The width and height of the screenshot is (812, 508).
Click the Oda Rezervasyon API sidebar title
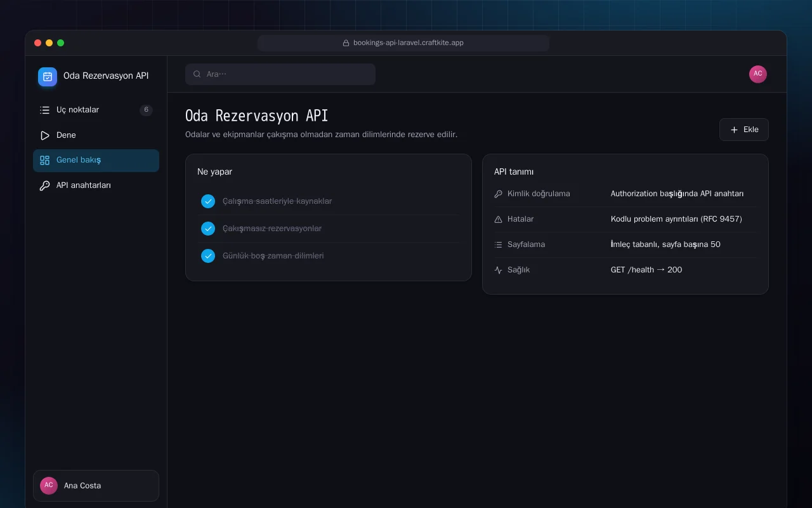tap(106, 76)
